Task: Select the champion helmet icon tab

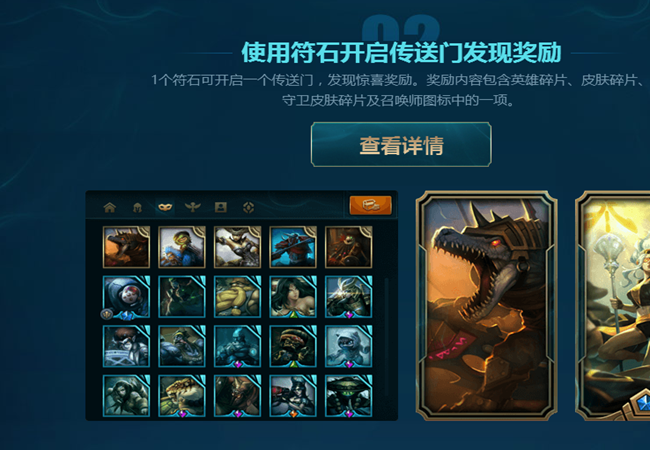Action: [x=137, y=207]
